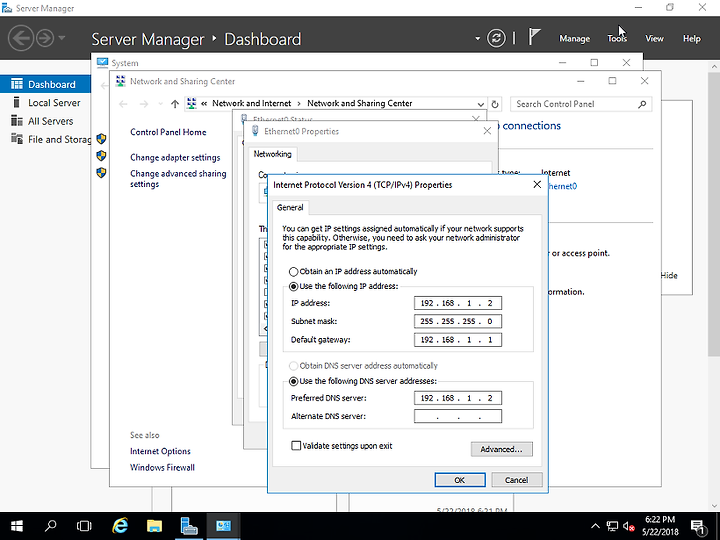Click the network tray icon
This screenshot has width=720, height=540.
click(x=612, y=526)
